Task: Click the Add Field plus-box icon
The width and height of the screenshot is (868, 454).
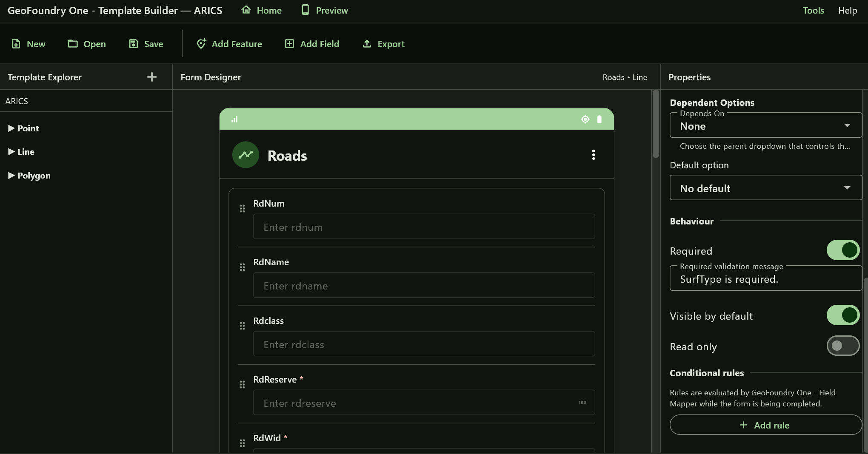Action: 289,44
